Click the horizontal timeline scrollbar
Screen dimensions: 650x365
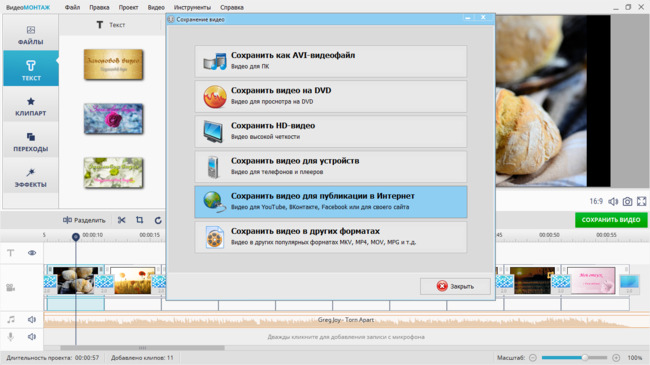[x=142, y=348]
